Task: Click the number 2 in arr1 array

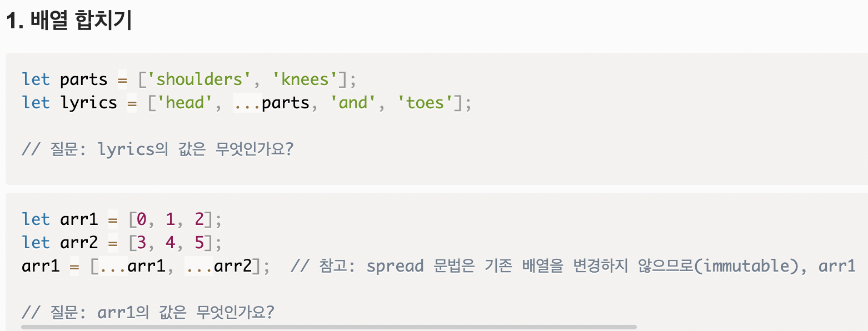Action: [x=199, y=220]
